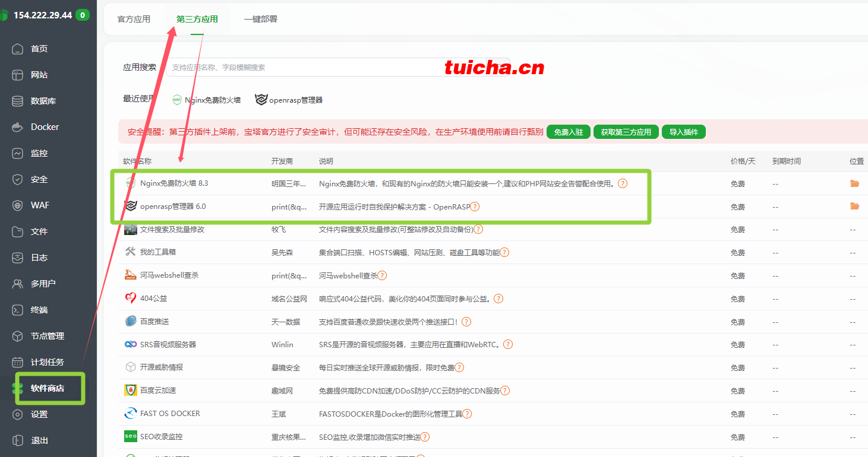Click help icon beside 河马webshell查杀 description
868x457 pixels.
click(382, 275)
